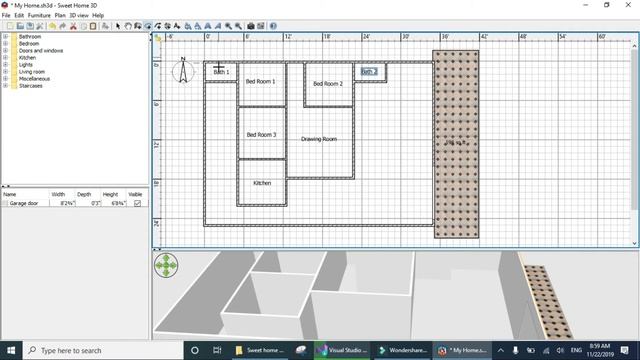Expand the Bedroom catalog category
Viewport: 640px width, 360px height.
[x=5, y=43]
